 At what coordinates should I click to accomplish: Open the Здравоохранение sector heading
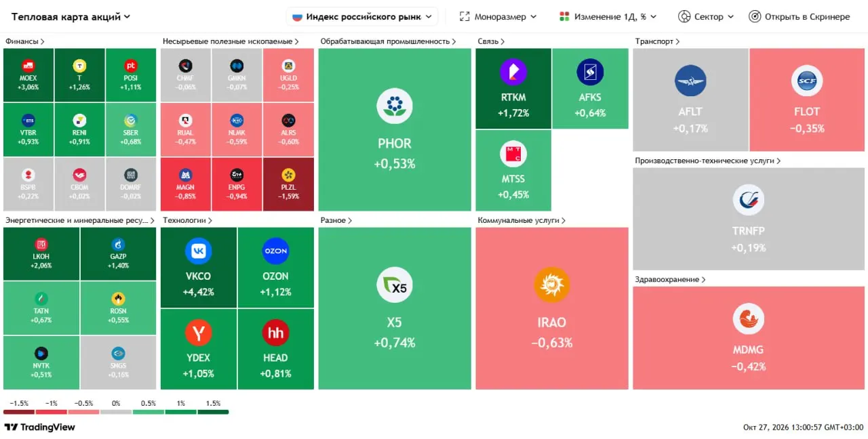(x=671, y=279)
